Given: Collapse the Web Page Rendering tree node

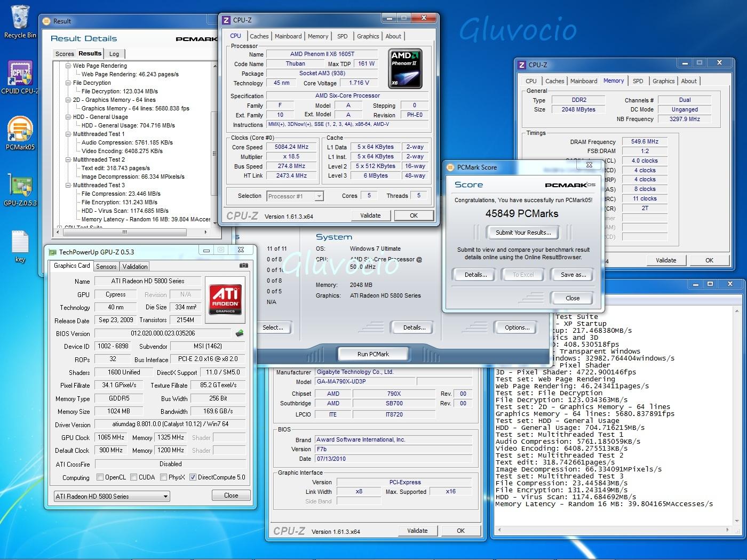Looking at the screenshot, I should point(68,66).
